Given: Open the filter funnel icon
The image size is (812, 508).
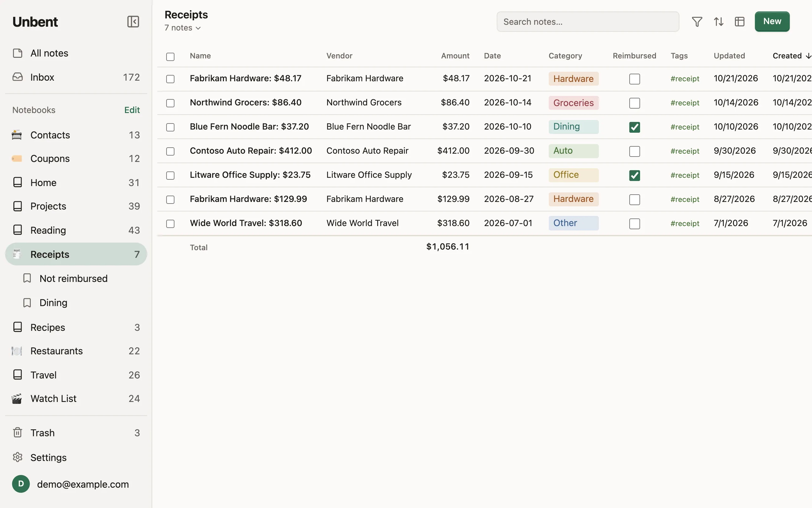Looking at the screenshot, I should coord(697,22).
